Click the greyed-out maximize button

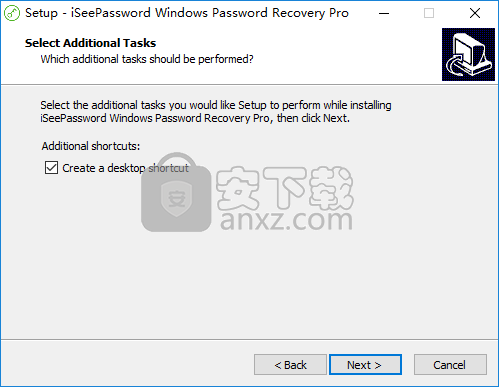[429, 13]
